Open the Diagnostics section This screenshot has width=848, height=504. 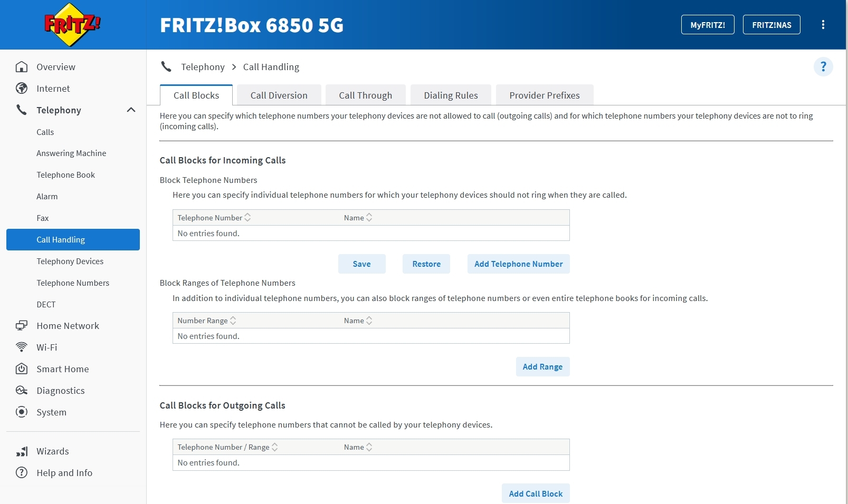(x=61, y=391)
